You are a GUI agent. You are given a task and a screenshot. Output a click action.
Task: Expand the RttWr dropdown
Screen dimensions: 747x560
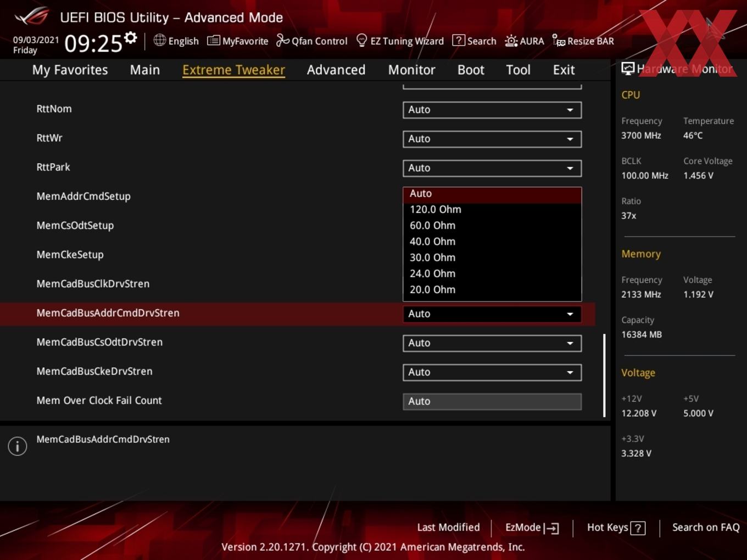coord(492,139)
